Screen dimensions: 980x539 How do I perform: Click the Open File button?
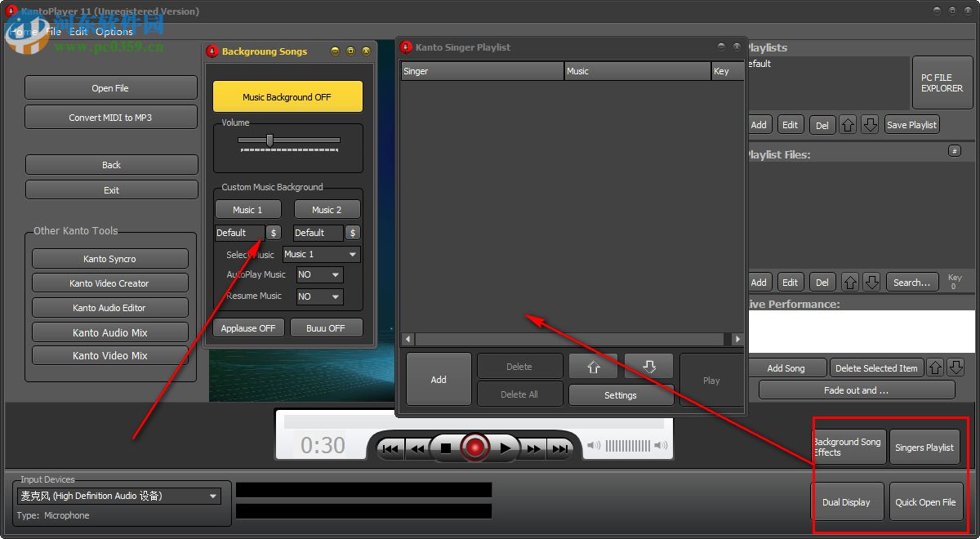point(111,88)
